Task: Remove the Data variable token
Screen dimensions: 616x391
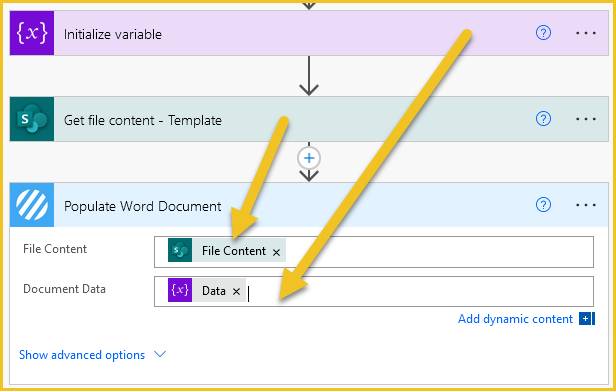Action: coord(236,291)
